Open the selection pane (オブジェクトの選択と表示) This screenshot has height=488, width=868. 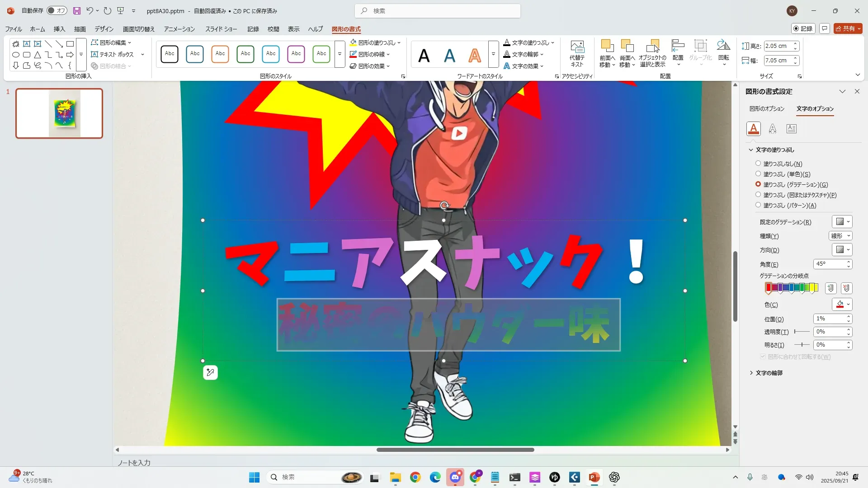click(x=652, y=46)
